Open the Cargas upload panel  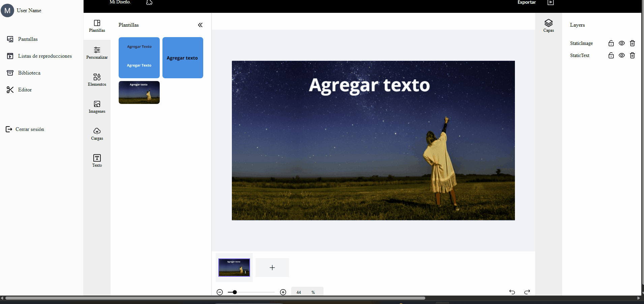(97, 134)
